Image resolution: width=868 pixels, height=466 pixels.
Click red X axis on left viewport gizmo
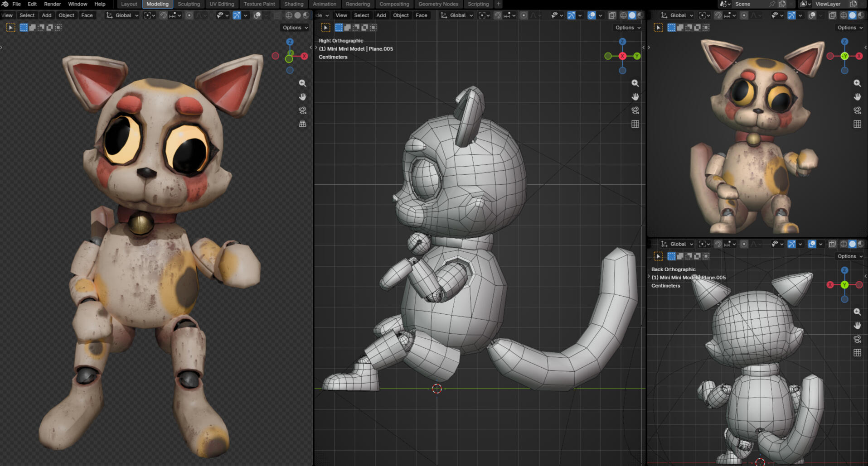(x=304, y=56)
